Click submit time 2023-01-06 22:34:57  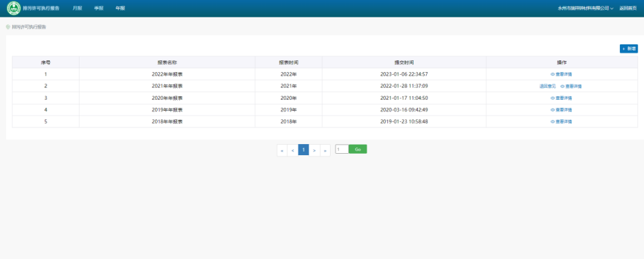pos(404,74)
